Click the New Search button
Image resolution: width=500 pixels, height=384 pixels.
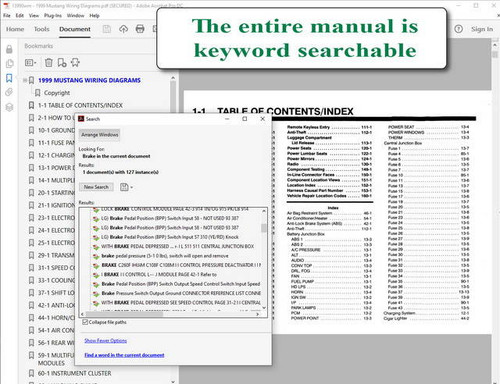coord(96,187)
